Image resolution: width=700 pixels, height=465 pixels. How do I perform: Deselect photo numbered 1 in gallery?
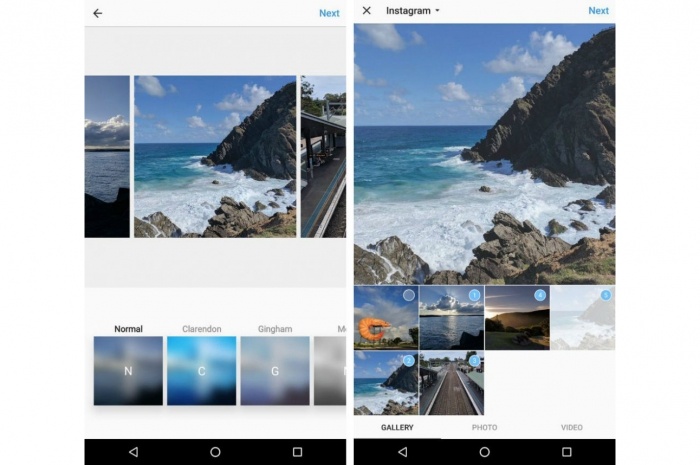click(474, 295)
